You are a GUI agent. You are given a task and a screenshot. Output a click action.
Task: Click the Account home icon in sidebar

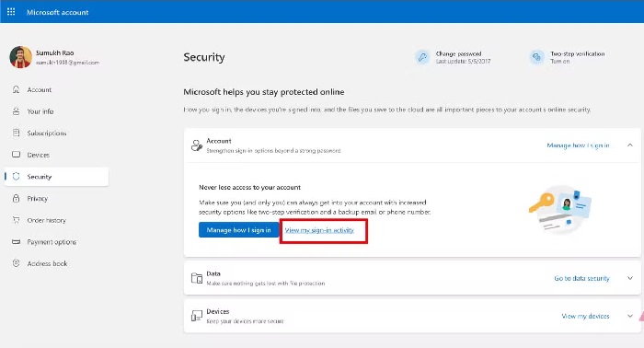(x=16, y=89)
